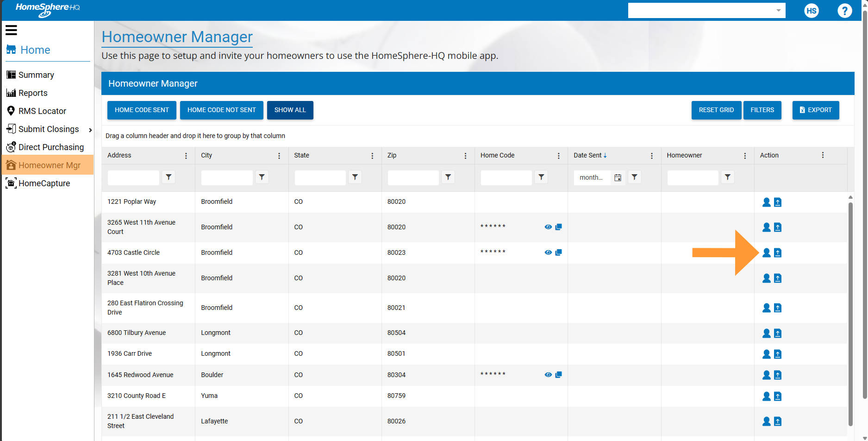Open HomeCapture in sidebar

coord(37,183)
